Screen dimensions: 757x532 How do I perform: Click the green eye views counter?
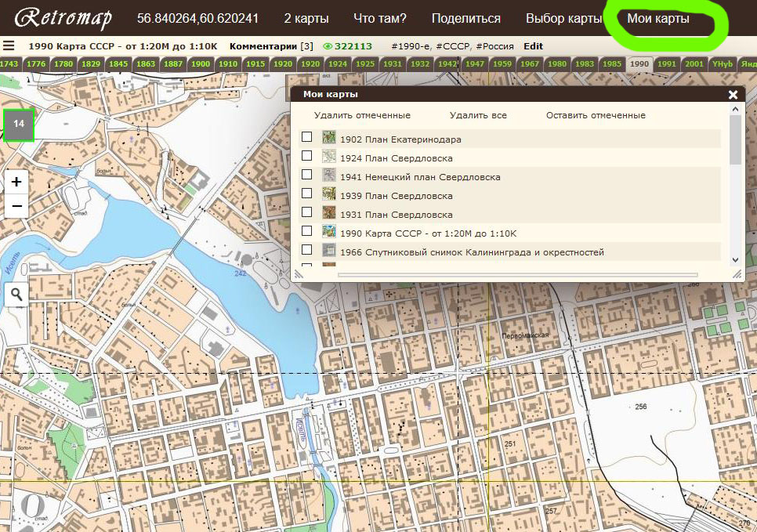pos(347,46)
